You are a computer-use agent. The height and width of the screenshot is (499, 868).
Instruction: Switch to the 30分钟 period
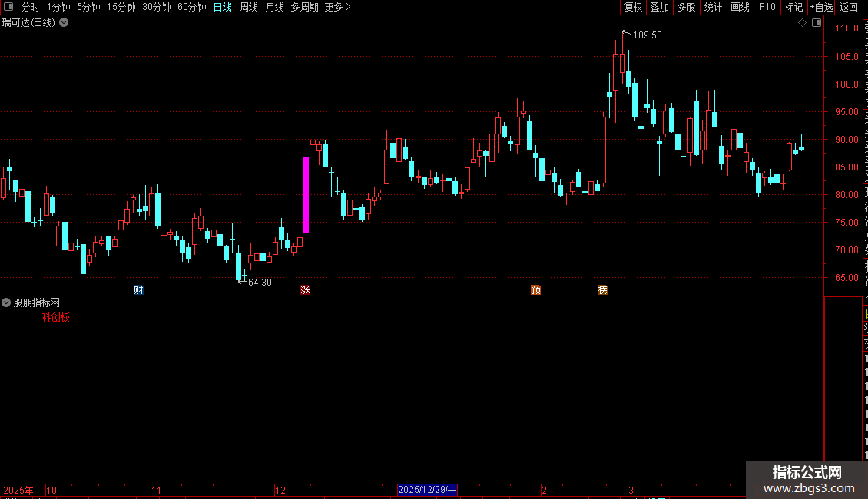pyautogui.click(x=157, y=7)
